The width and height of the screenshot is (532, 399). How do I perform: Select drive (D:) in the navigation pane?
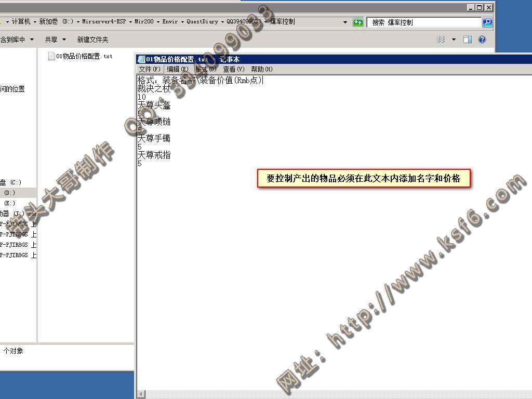(10, 193)
